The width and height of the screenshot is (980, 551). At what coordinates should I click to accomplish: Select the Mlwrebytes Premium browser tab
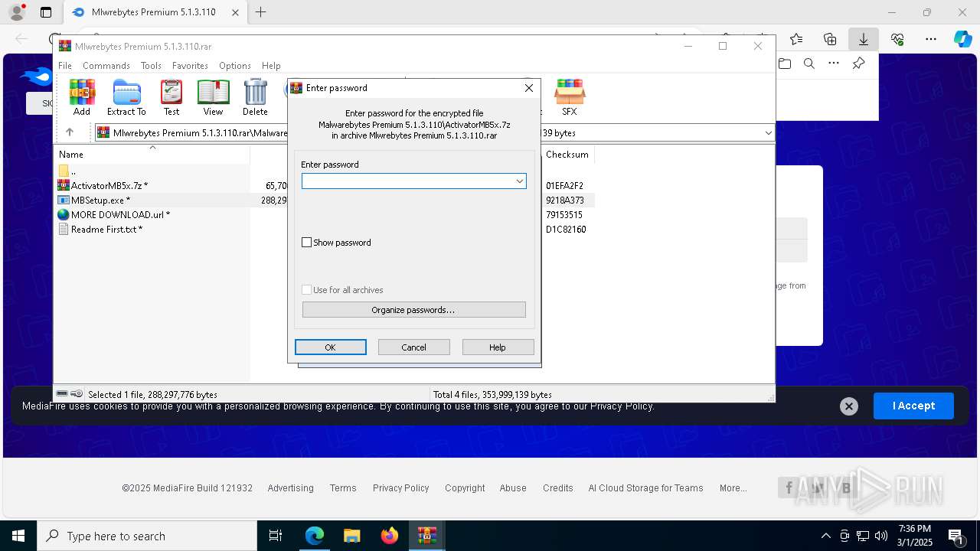pyautogui.click(x=153, y=12)
